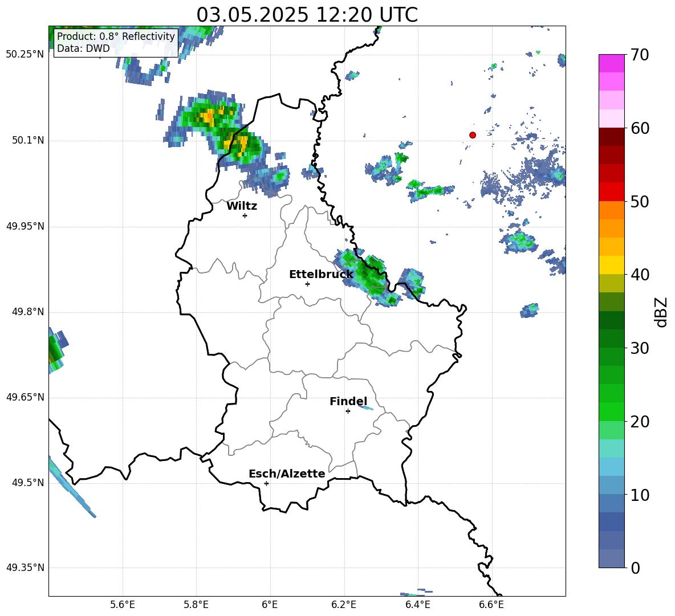Viewport: 675px width, 616px height.
Task: Pick the magenta top colorbar segment
Action: pyautogui.click(x=611, y=64)
